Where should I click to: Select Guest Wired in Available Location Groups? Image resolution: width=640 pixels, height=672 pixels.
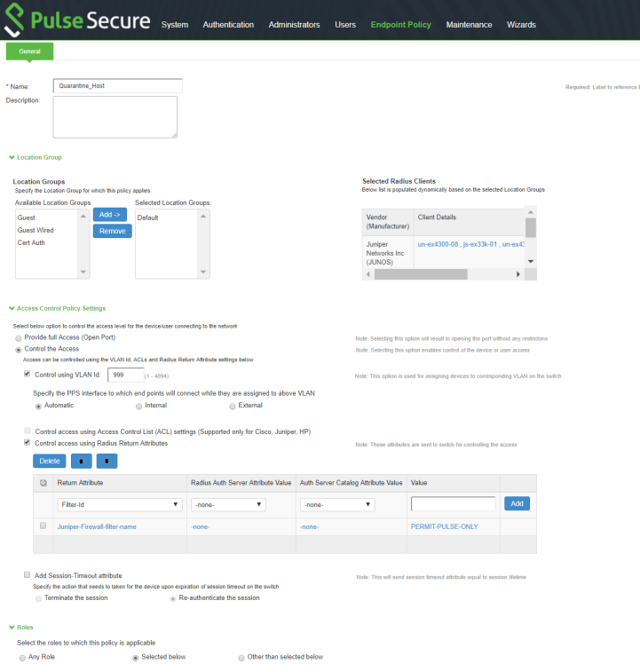coord(36,230)
